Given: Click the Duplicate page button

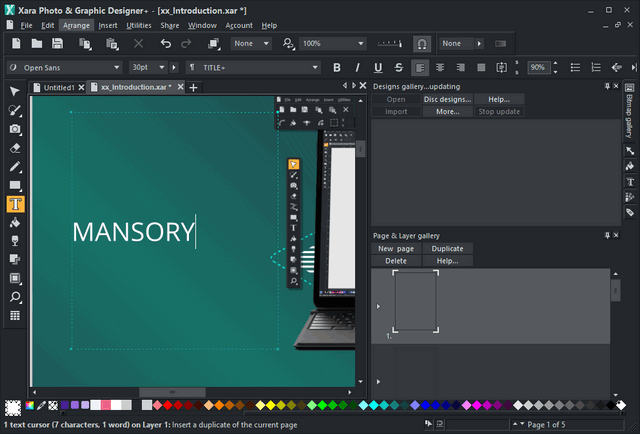Looking at the screenshot, I should pyautogui.click(x=447, y=248).
